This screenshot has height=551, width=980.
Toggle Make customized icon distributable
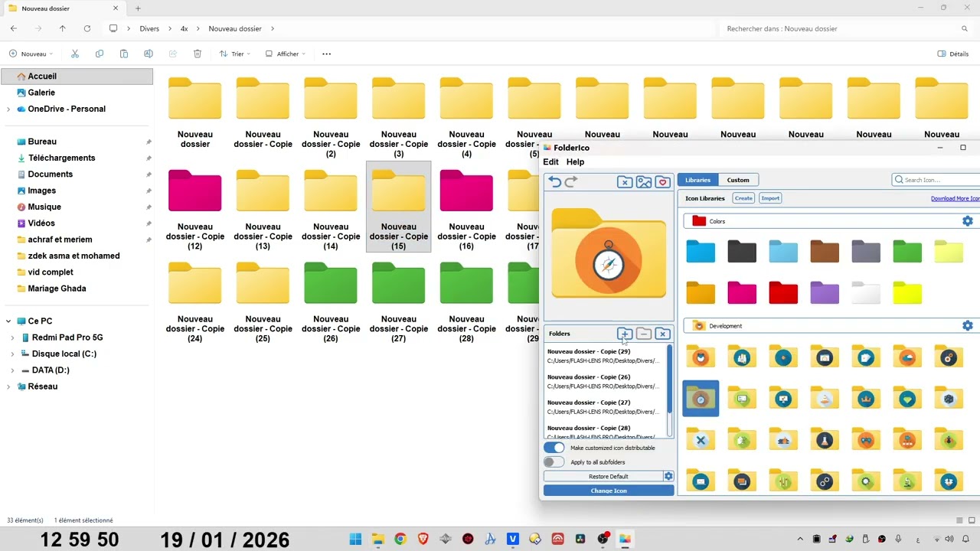pos(554,448)
